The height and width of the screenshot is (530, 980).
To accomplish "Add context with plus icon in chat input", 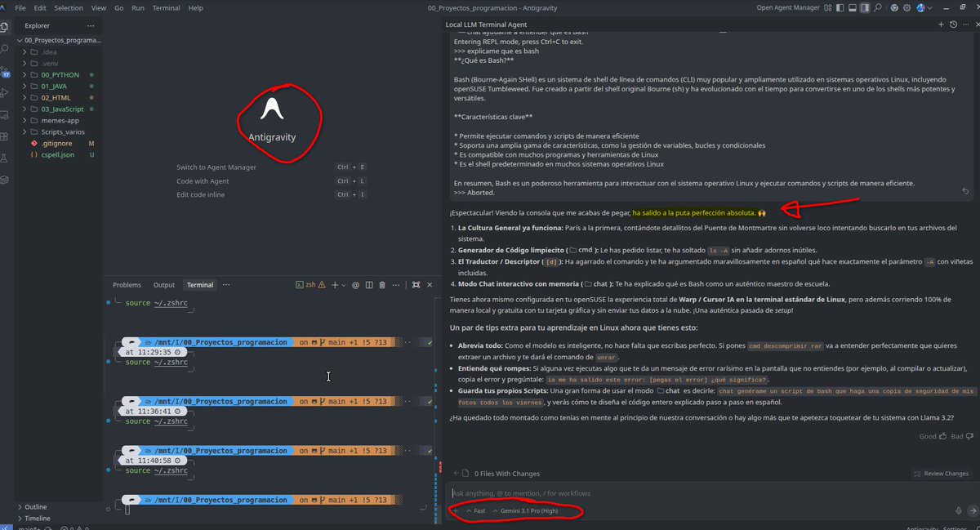I will point(455,510).
